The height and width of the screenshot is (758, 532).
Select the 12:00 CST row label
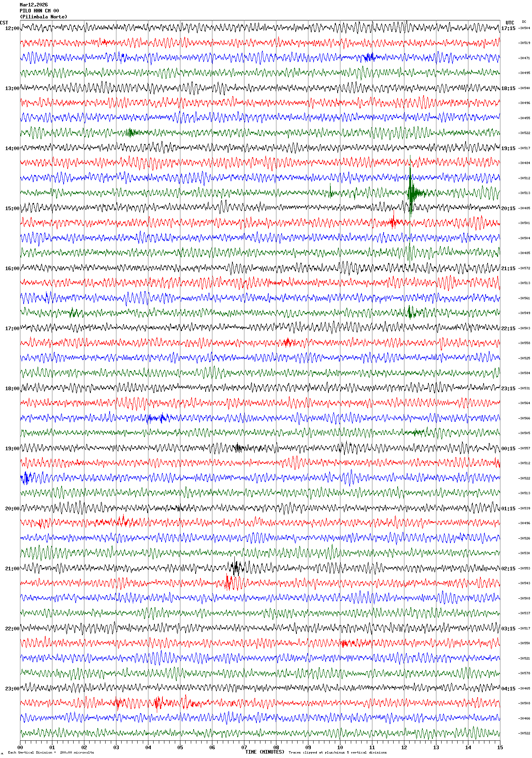[12, 28]
